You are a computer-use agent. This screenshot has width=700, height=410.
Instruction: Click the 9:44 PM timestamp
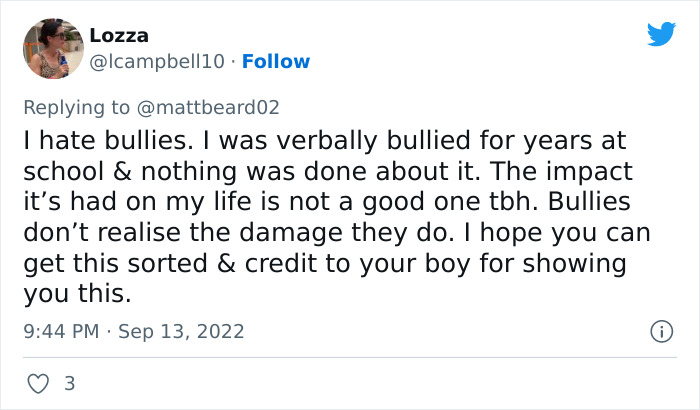click(59, 331)
